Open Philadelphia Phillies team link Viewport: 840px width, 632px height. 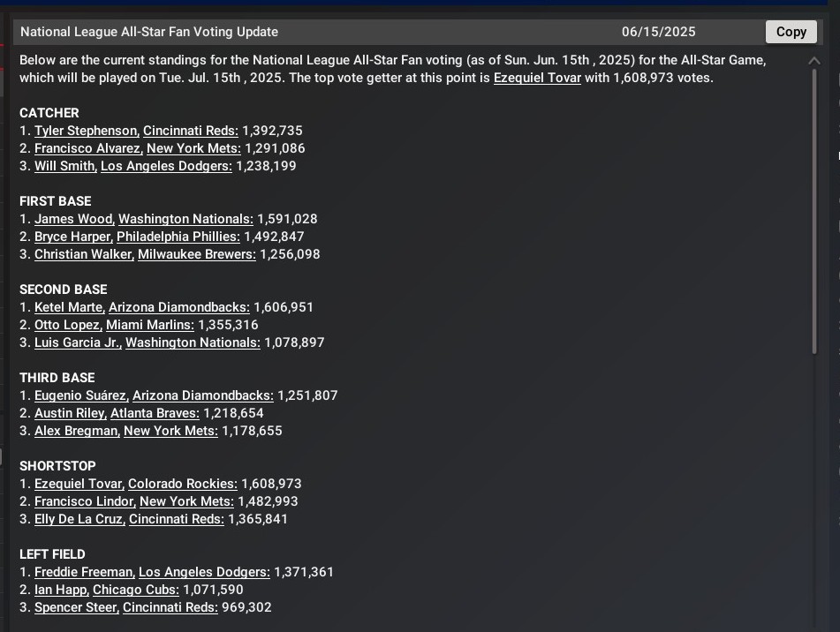[178, 237]
